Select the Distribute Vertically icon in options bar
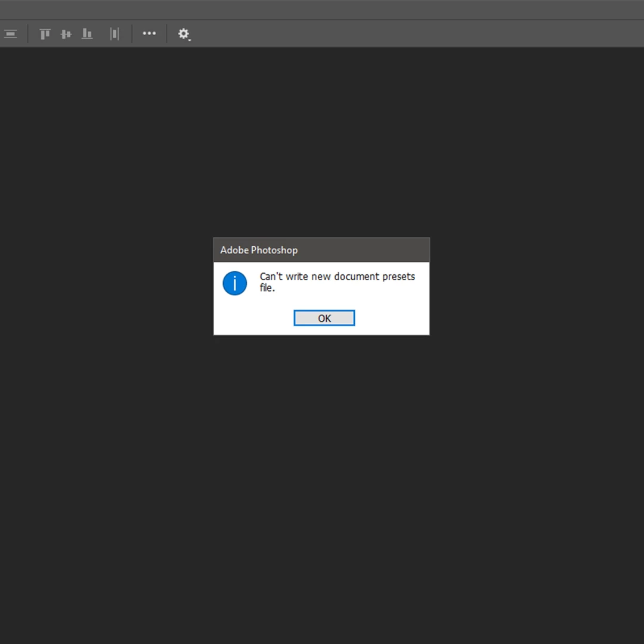Viewport: 644px width, 644px height. pyautogui.click(x=10, y=33)
